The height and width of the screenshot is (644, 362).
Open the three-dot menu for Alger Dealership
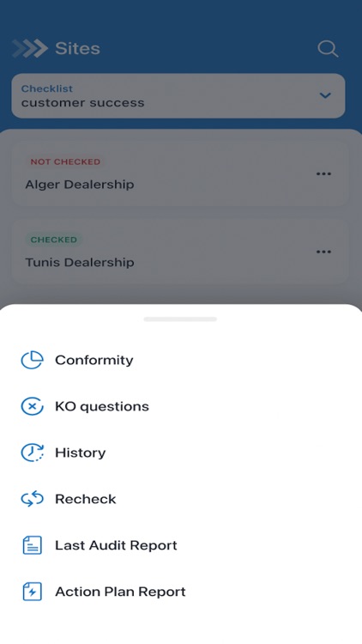(323, 173)
